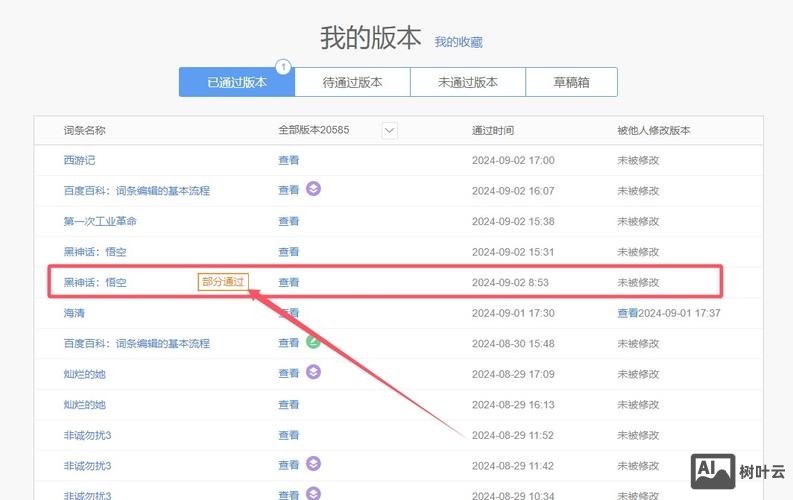793x500 pixels.
Task: Click the timestamp 2024-08-29 11:42
Action: [513, 466]
